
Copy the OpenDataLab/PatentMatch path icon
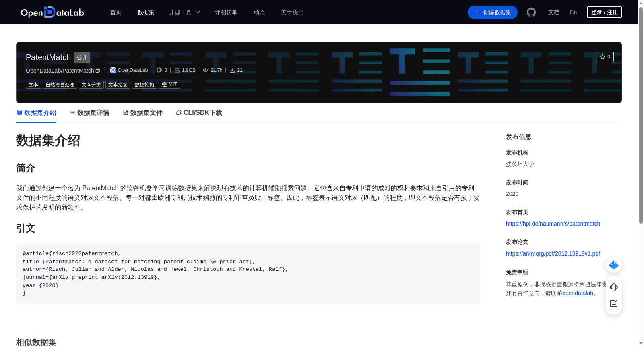coord(98,71)
